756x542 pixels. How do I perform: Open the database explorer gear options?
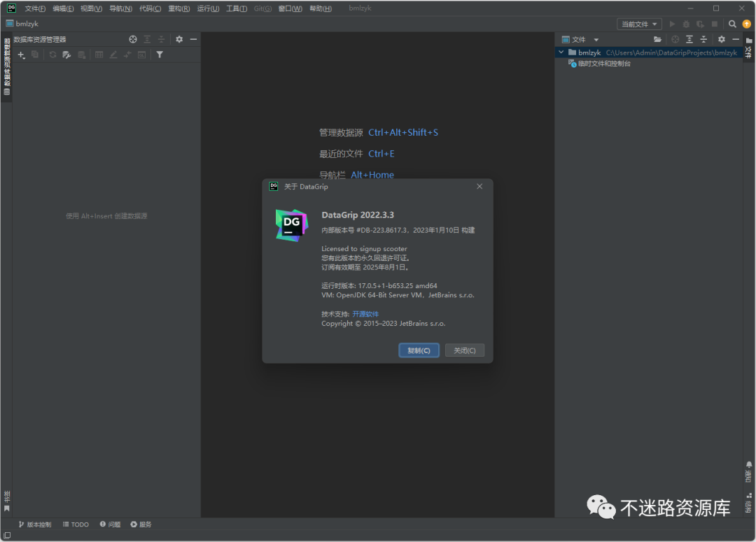[179, 39]
